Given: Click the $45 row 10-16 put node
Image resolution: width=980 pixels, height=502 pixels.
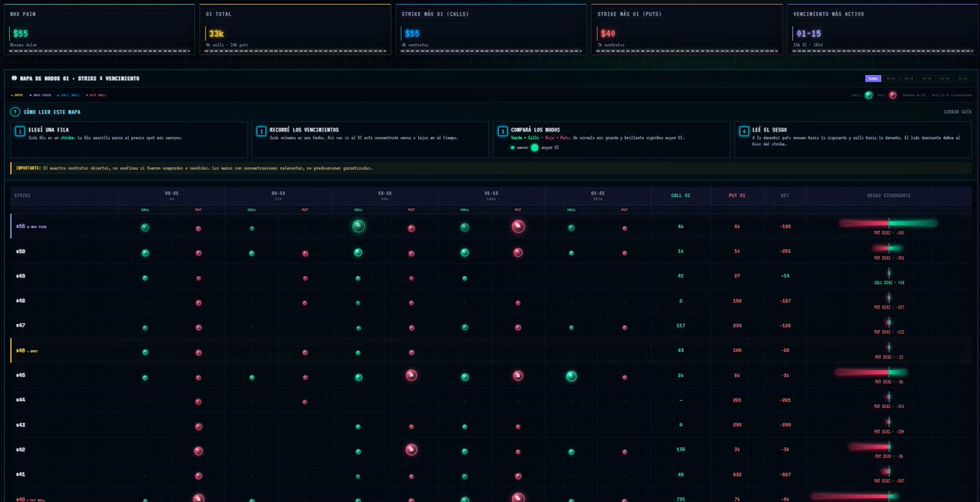Looking at the screenshot, I should coord(412,375).
